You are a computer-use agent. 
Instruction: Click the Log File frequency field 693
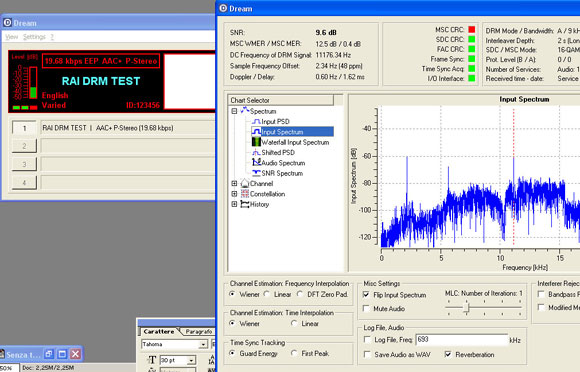462,339
